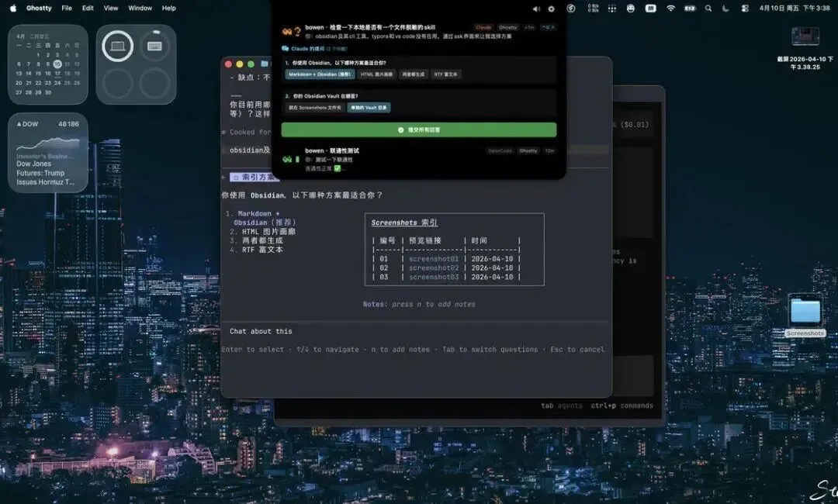
Task: Click the Screenshots index heading in preview
Action: click(x=404, y=223)
